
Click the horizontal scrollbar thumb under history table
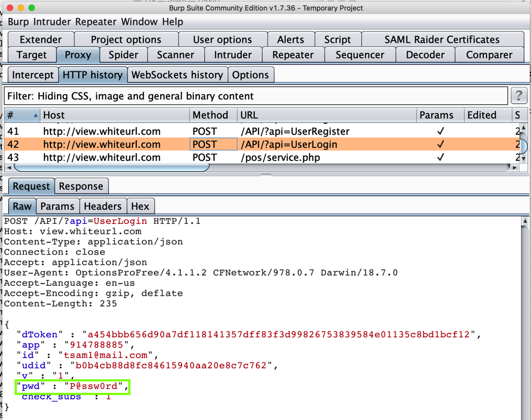point(109,168)
